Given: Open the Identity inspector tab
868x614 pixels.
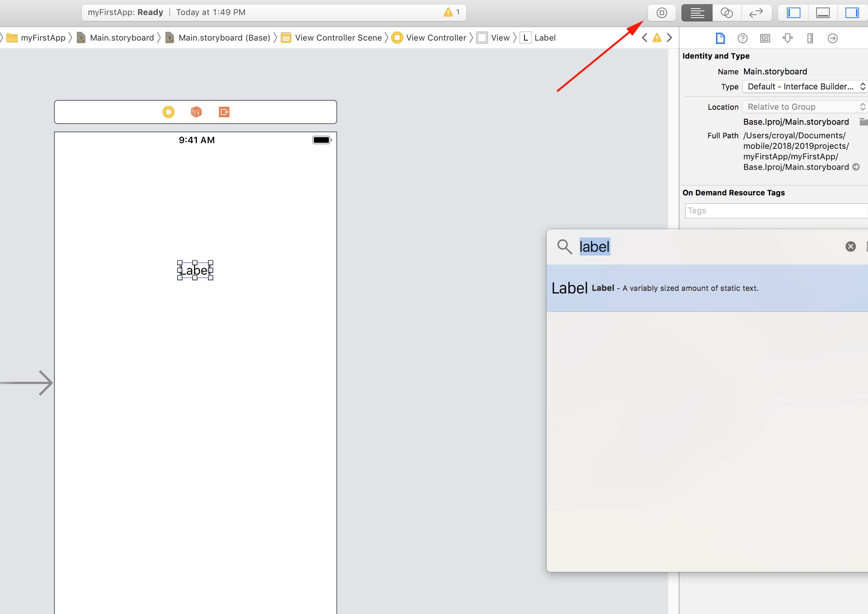Looking at the screenshot, I should pos(765,38).
